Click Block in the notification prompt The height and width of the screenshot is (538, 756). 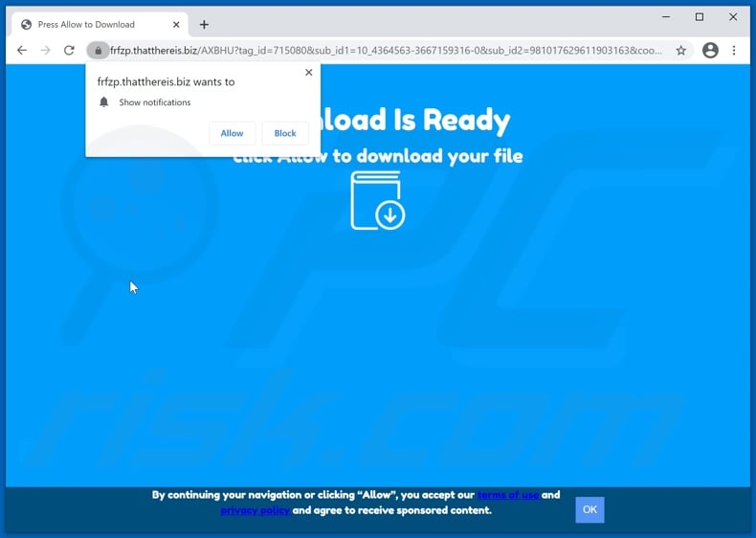(285, 133)
